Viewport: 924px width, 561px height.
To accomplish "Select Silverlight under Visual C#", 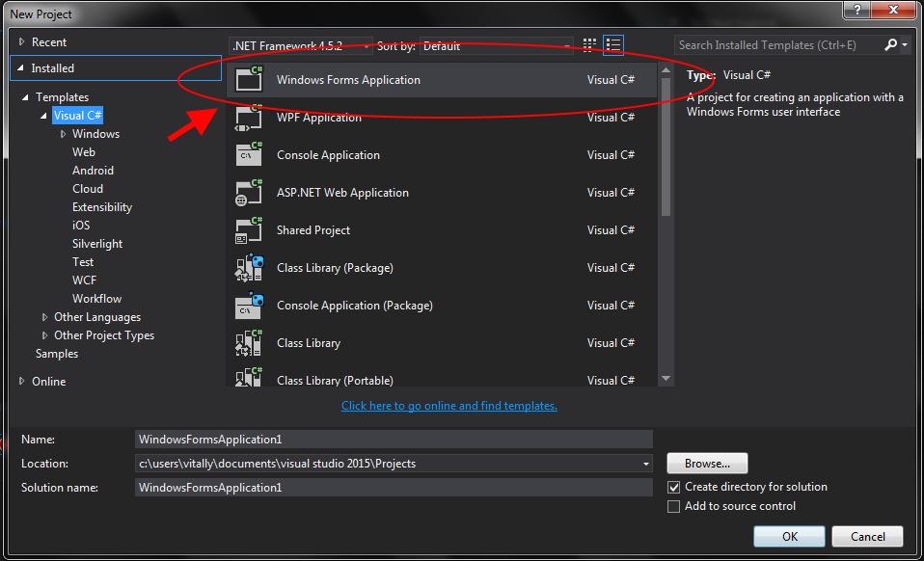I will tap(97, 244).
